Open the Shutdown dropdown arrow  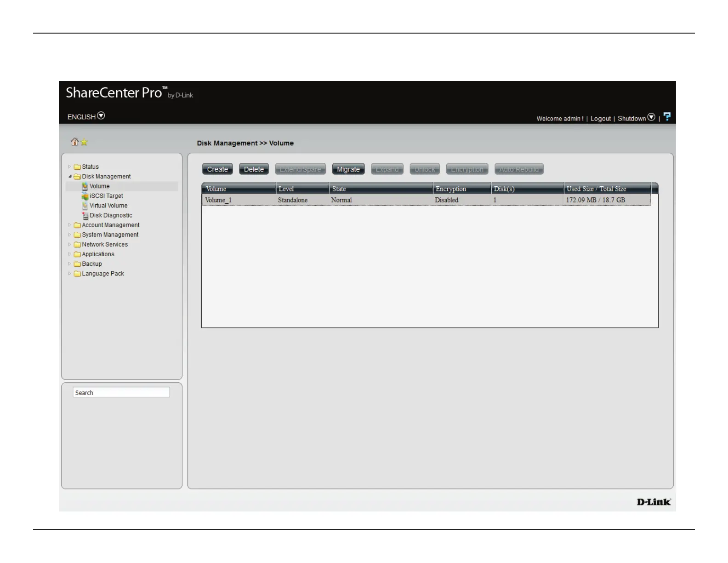tap(651, 117)
